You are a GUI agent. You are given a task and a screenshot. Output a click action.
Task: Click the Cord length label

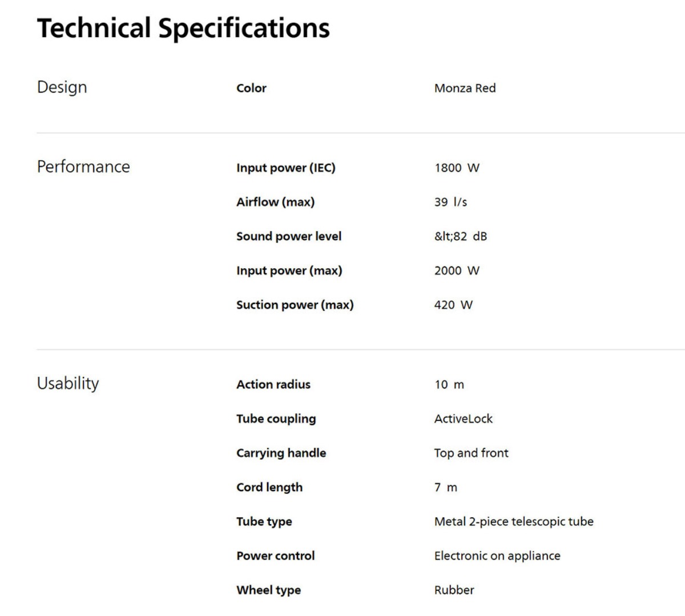[x=269, y=487]
